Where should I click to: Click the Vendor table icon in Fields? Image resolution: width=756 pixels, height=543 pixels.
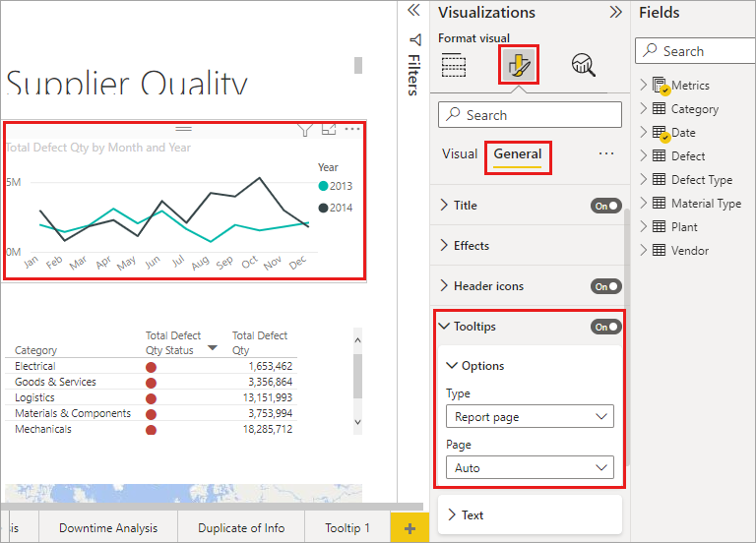[660, 250]
